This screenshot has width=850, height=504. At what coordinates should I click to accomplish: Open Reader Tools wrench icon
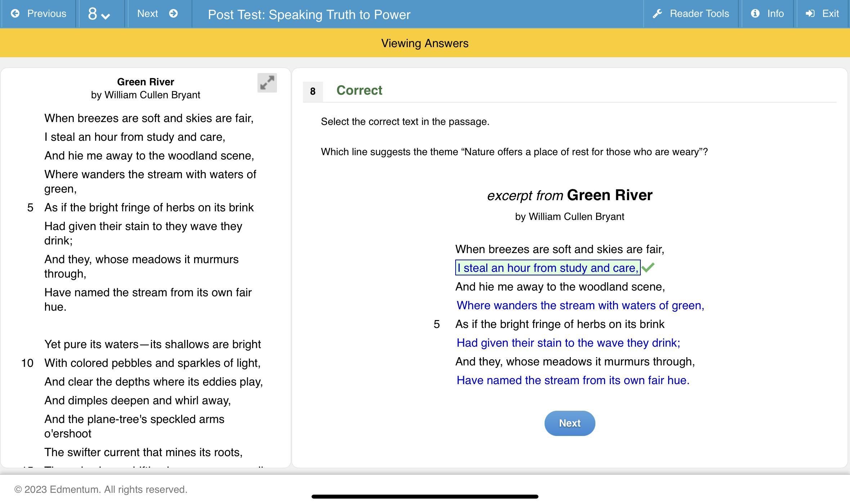point(657,14)
